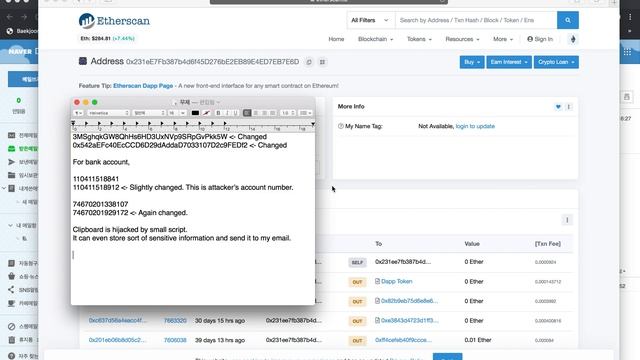The height and width of the screenshot is (360, 640).
Task: Open the list bullets dropdown in TextEdit
Action: (x=305, y=113)
